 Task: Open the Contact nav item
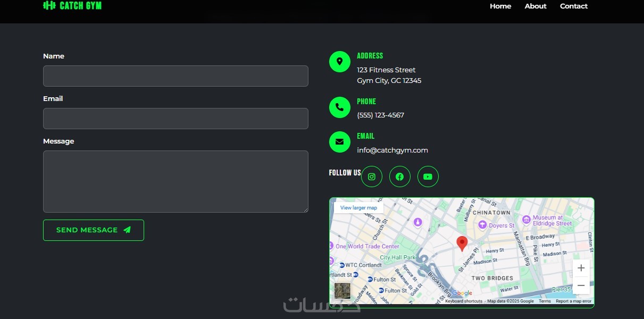coord(574,6)
